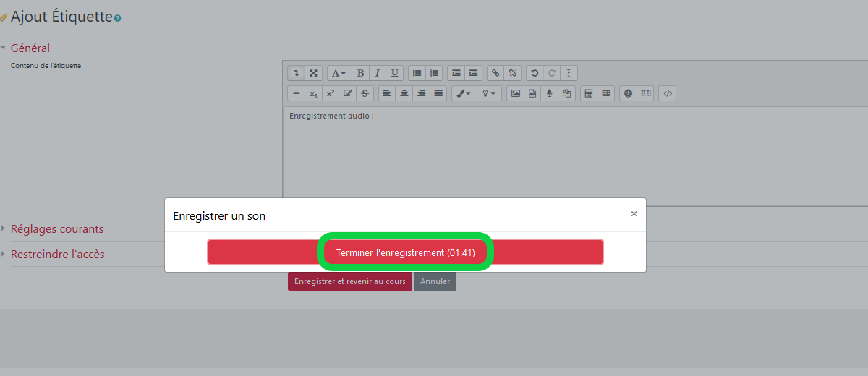Click the microphone record audio icon
Viewport: 868px width, 376px height.
pos(550,93)
